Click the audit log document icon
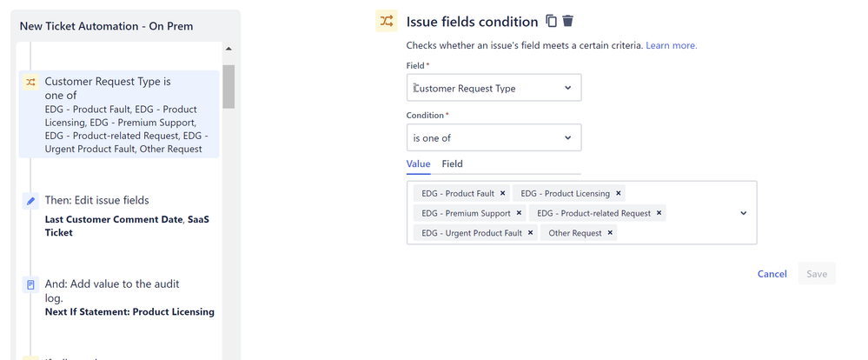 tap(30, 284)
